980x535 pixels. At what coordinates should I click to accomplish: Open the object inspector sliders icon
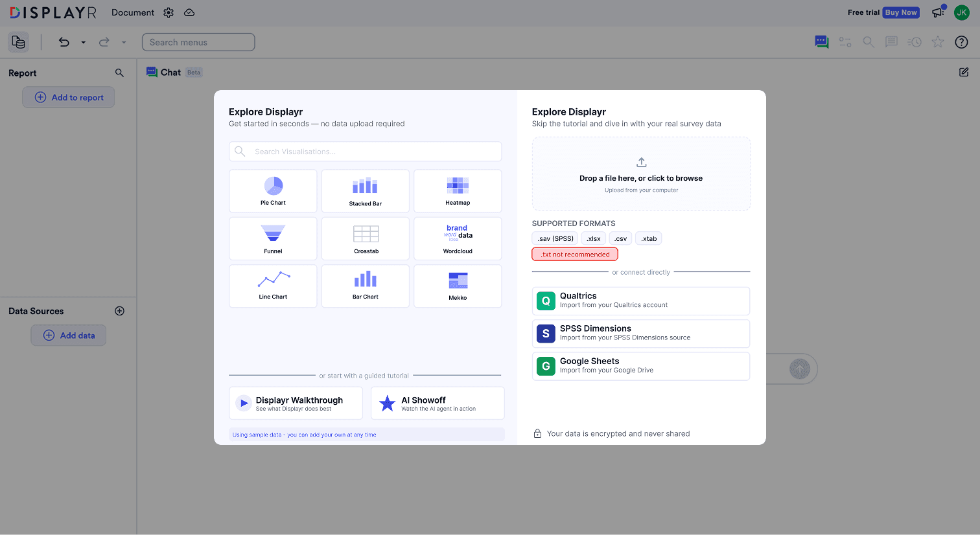(x=845, y=42)
